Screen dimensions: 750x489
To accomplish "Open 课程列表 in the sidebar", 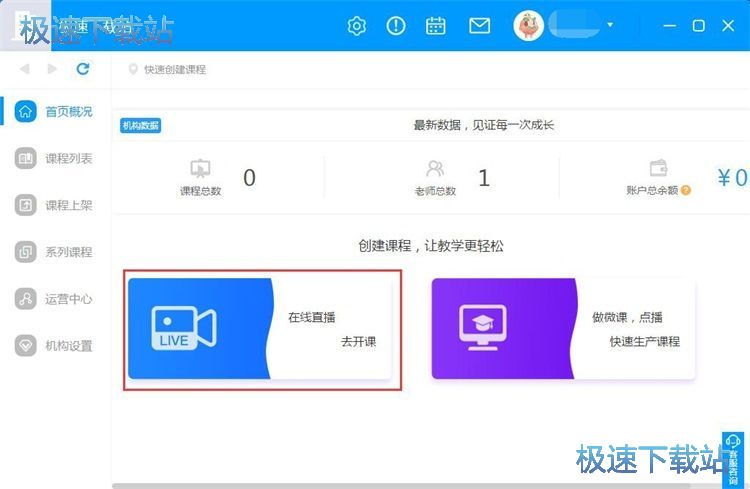I will [54, 158].
